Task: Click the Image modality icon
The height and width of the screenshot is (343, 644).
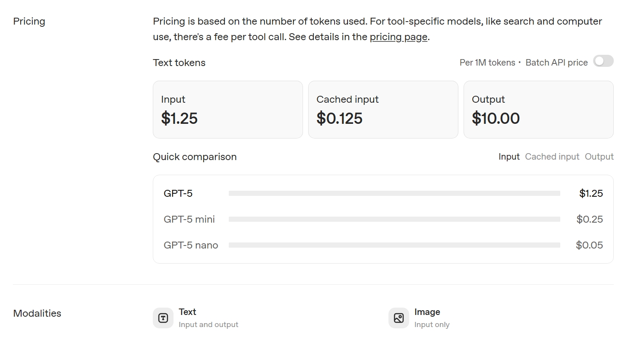Action: click(x=398, y=318)
